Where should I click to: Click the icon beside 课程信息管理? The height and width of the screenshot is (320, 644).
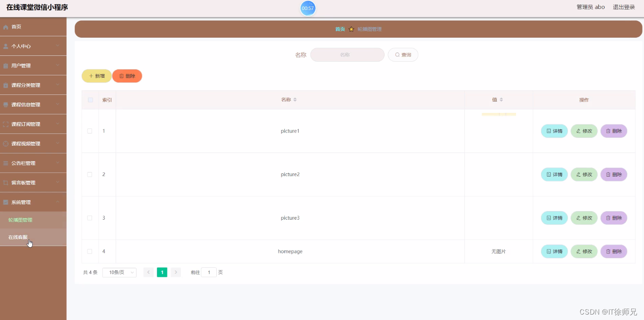6,105
